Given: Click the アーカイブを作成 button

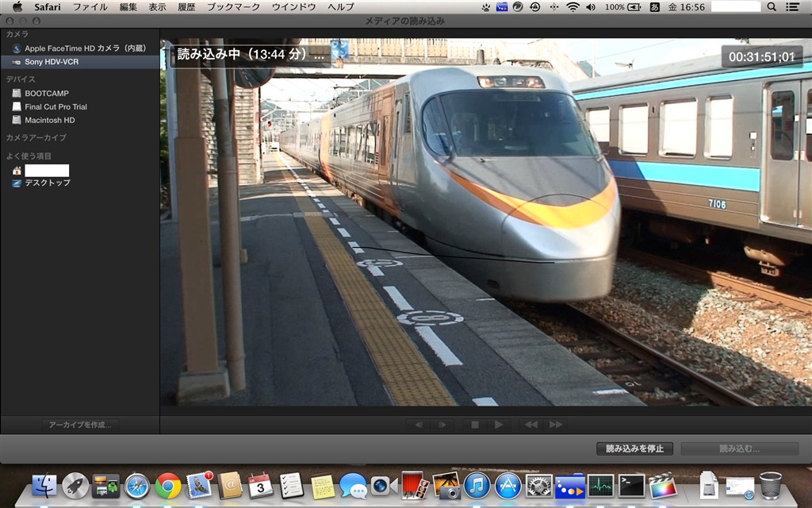Looking at the screenshot, I should tap(80, 425).
